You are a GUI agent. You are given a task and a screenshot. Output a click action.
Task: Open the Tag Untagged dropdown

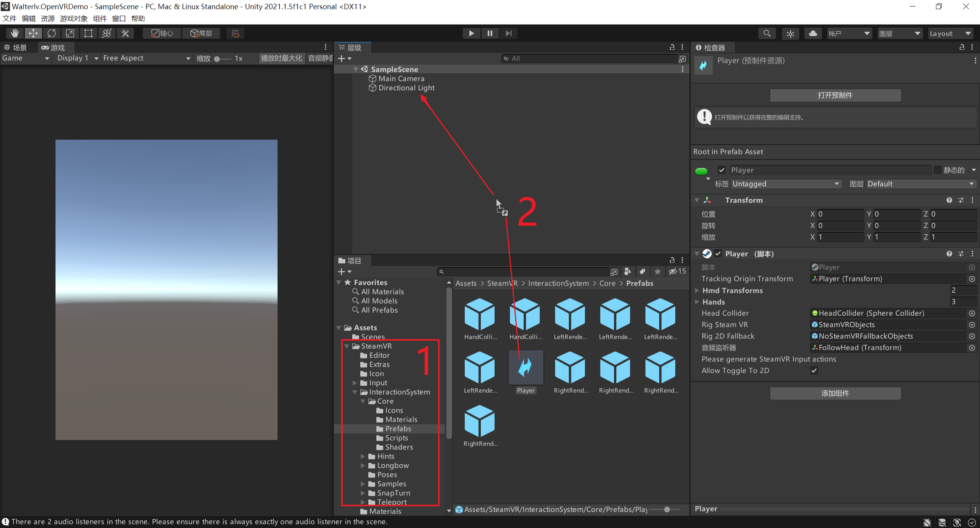[786, 184]
